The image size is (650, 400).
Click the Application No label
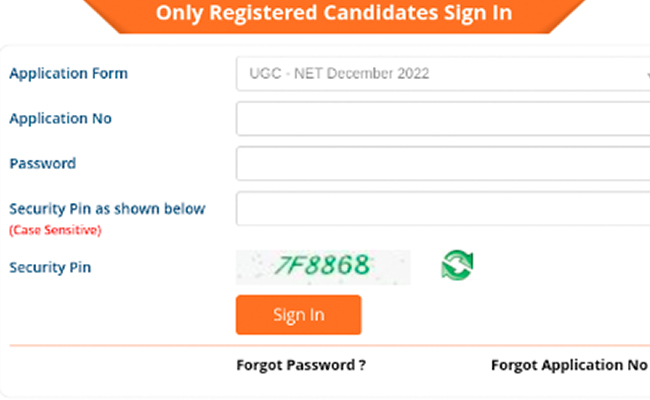tap(60, 119)
